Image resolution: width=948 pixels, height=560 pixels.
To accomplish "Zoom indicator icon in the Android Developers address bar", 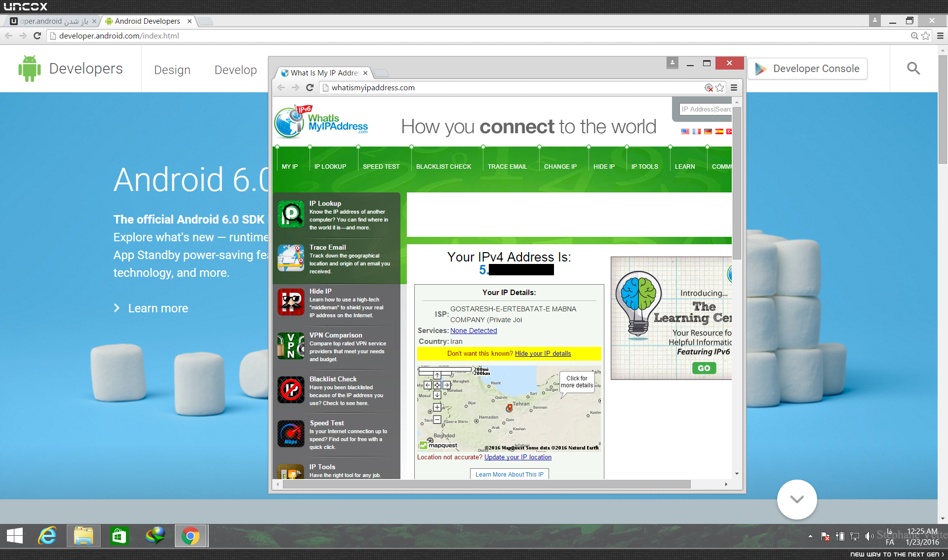I will [x=914, y=36].
